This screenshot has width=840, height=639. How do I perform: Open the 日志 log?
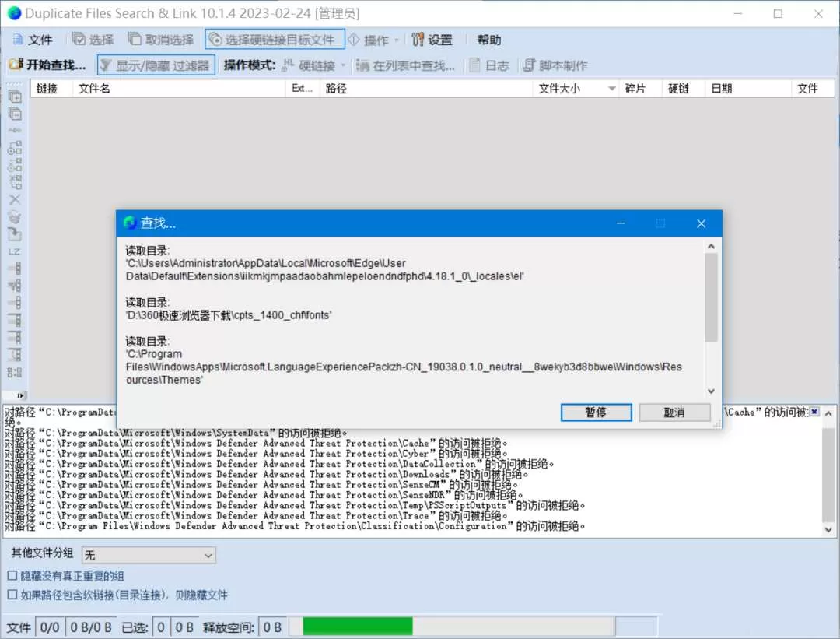489,65
